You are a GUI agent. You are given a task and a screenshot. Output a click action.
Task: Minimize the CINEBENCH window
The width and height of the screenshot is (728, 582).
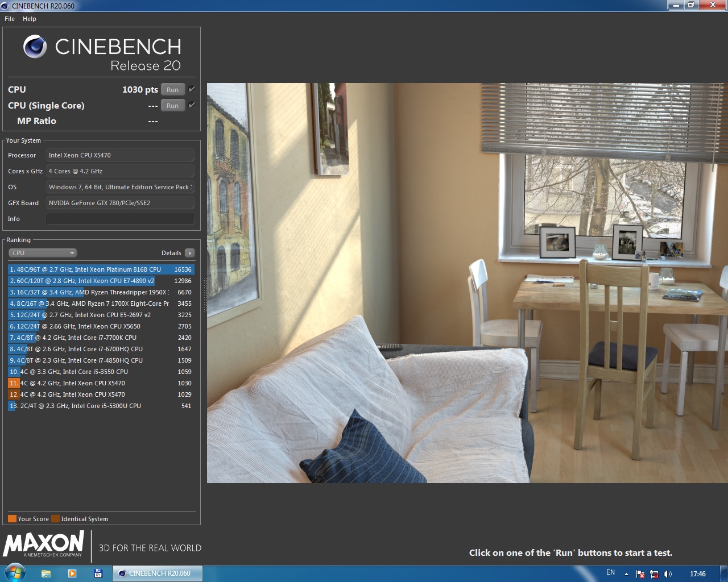(x=676, y=5)
